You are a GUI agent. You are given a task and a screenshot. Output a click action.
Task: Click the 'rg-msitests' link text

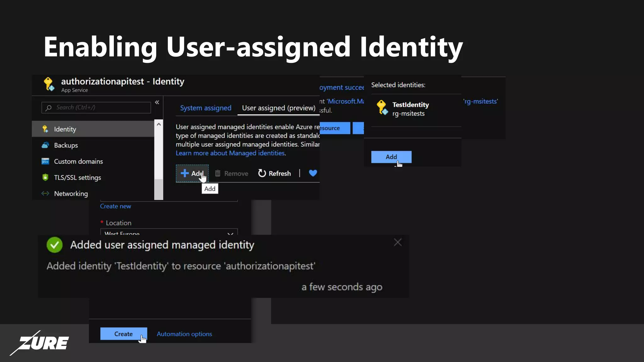pos(480,101)
